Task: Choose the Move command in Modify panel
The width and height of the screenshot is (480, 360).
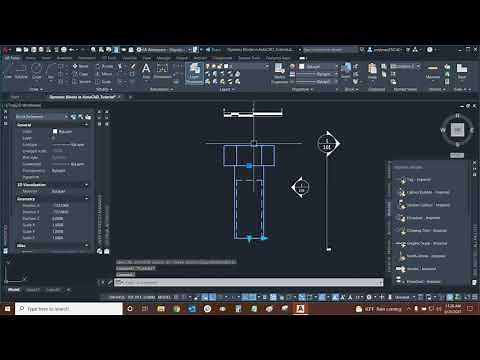Action: click(x=80, y=66)
